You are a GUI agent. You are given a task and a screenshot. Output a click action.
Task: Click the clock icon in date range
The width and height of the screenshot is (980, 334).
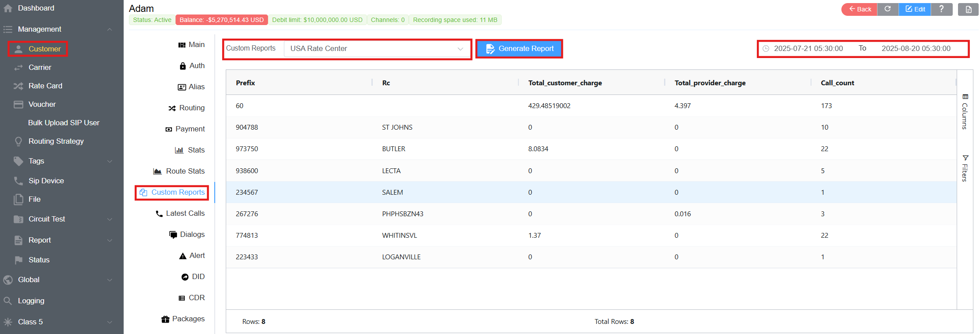click(766, 49)
